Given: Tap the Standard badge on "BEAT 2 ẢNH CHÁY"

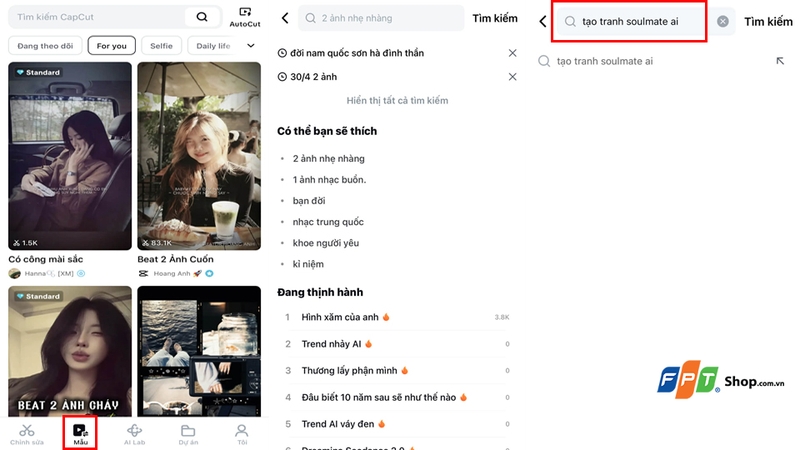Looking at the screenshot, I should tap(38, 296).
